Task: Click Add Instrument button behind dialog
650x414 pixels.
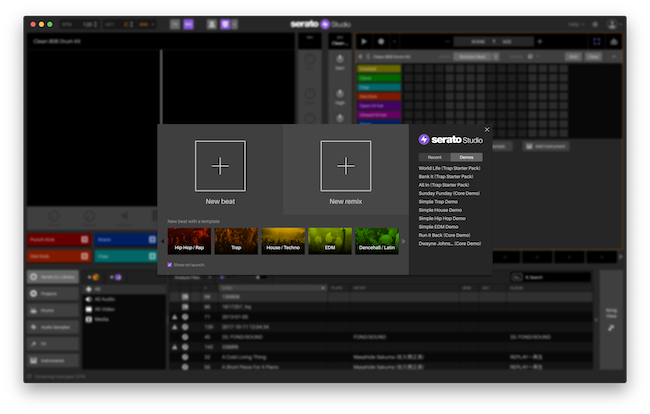Action: (546, 146)
